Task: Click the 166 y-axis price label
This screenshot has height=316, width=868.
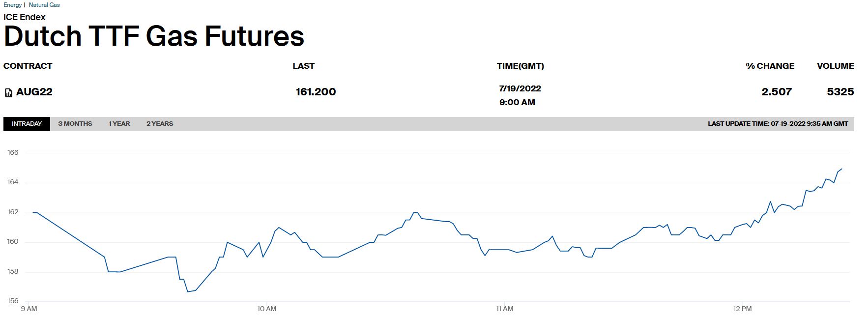Action: (13, 153)
